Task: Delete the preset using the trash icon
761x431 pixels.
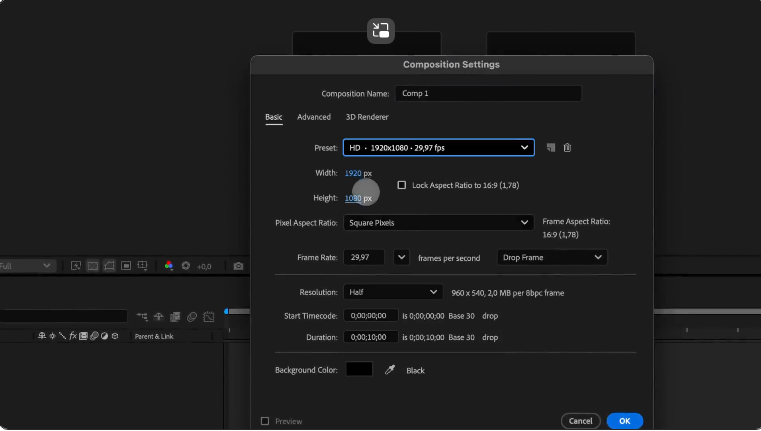Action: pos(567,148)
